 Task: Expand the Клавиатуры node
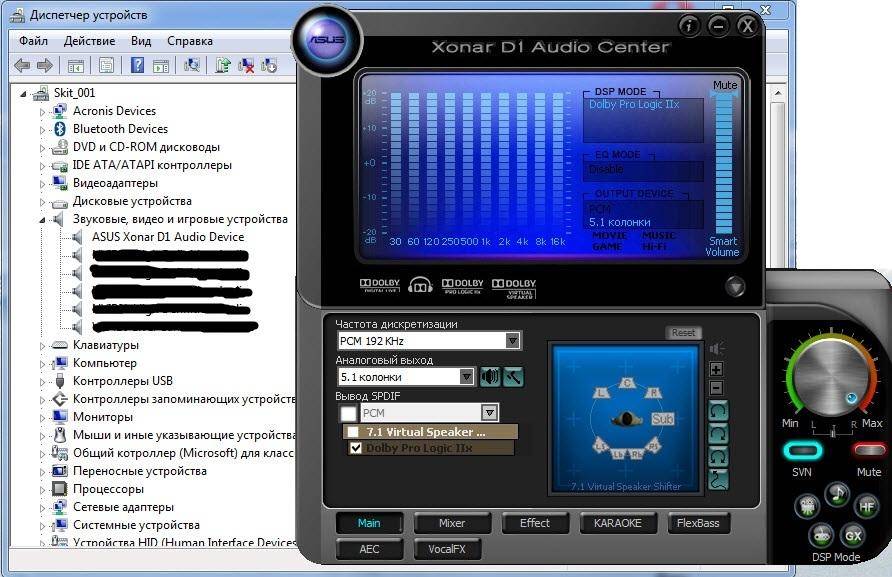click(x=43, y=346)
